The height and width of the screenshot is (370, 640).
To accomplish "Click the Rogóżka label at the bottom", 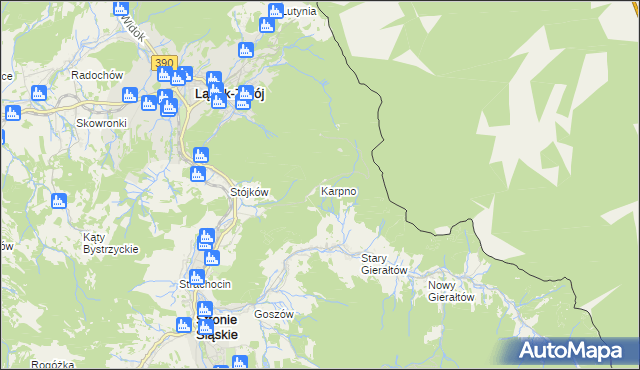I will 53,365.
